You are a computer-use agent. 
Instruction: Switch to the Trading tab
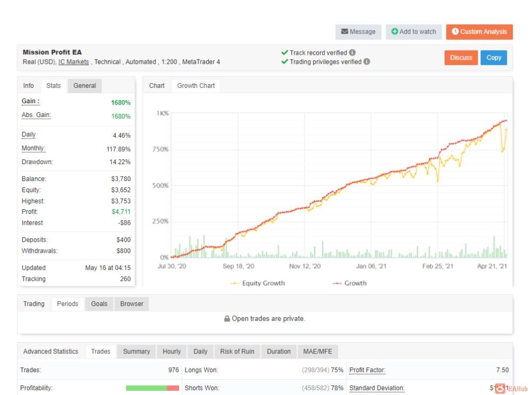pos(34,304)
